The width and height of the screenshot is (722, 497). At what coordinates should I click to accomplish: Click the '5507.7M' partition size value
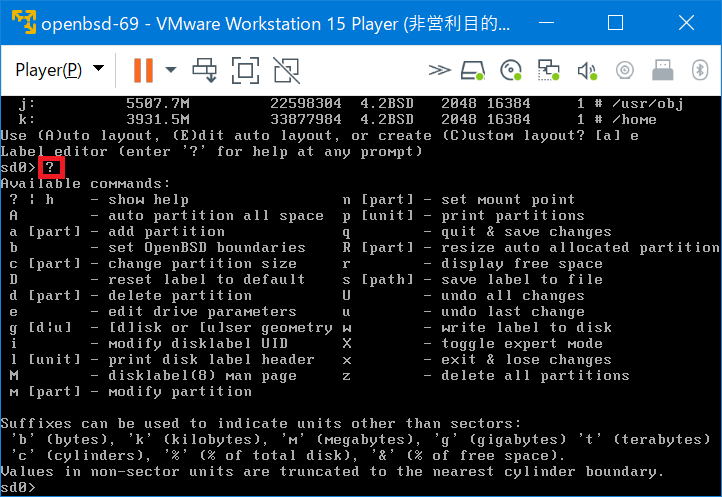157,104
